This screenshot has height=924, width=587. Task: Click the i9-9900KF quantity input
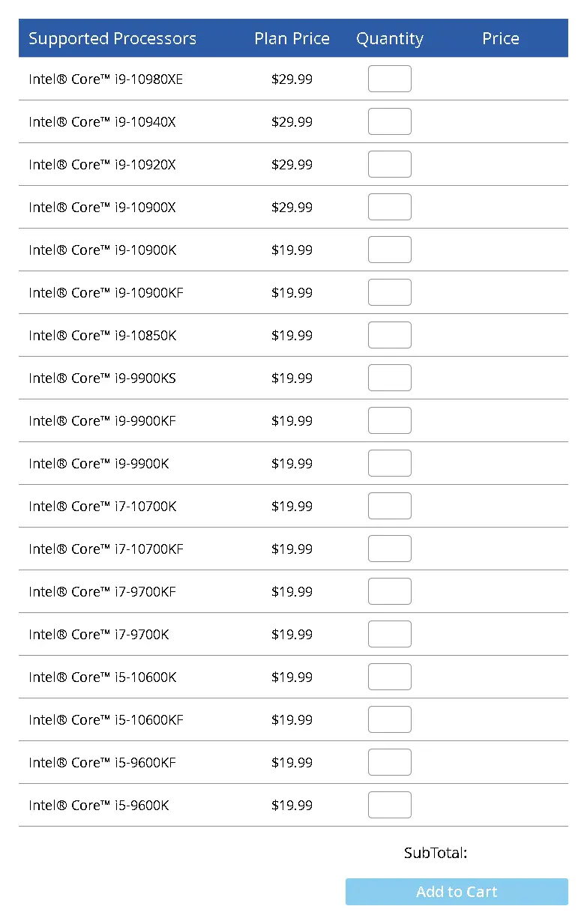click(x=390, y=420)
